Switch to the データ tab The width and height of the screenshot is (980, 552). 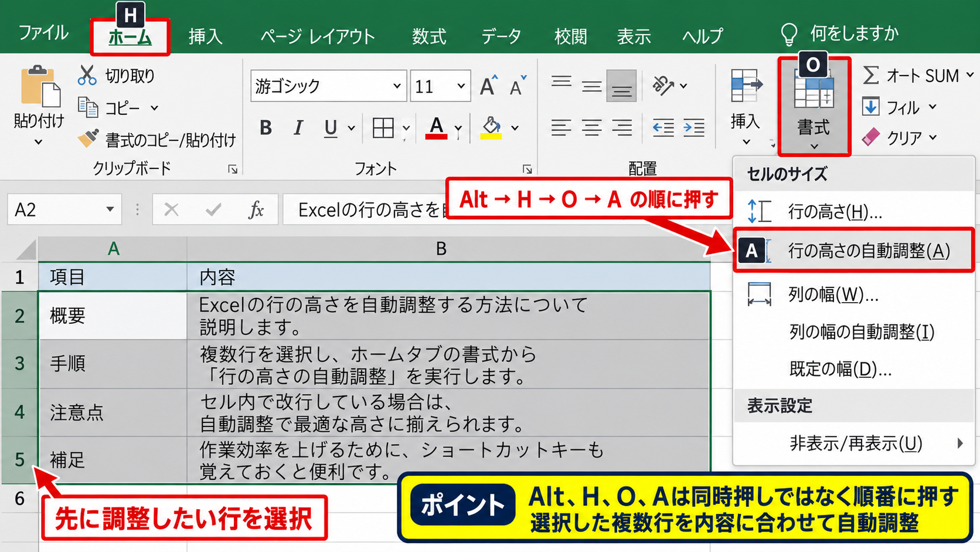tap(501, 36)
